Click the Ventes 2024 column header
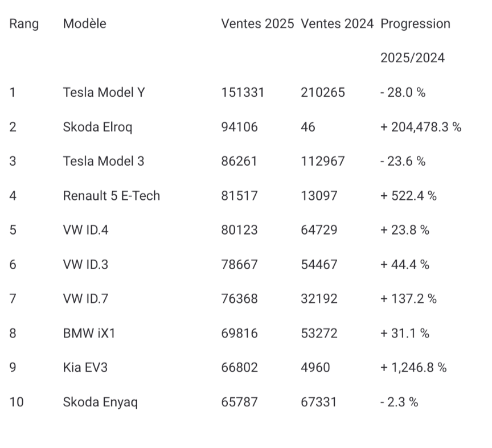This screenshot has height=448, width=492. [337, 24]
